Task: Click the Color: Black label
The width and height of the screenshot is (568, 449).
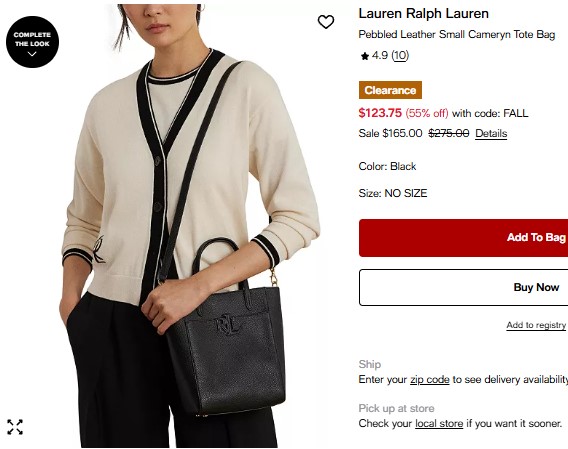Action: [x=387, y=166]
